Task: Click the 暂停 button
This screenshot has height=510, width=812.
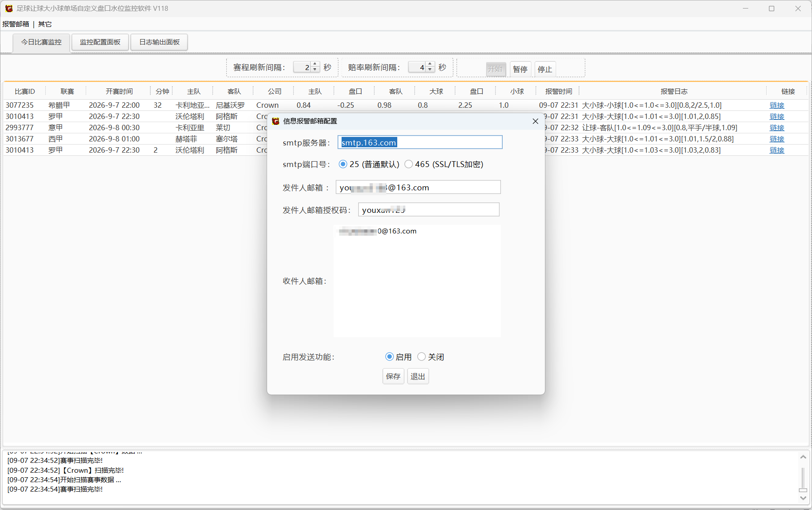Action: coord(520,69)
